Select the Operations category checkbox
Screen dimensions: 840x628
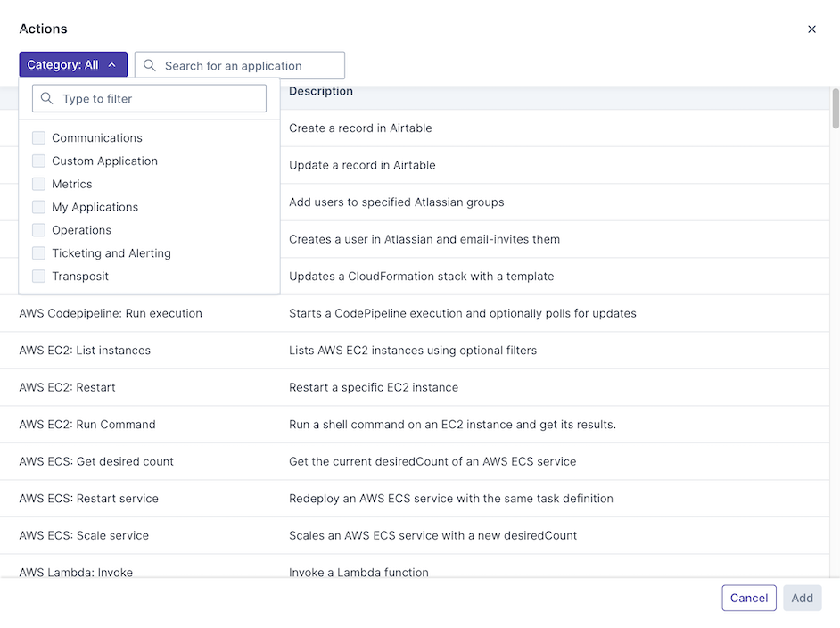pyautogui.click(x=38, y=230)
